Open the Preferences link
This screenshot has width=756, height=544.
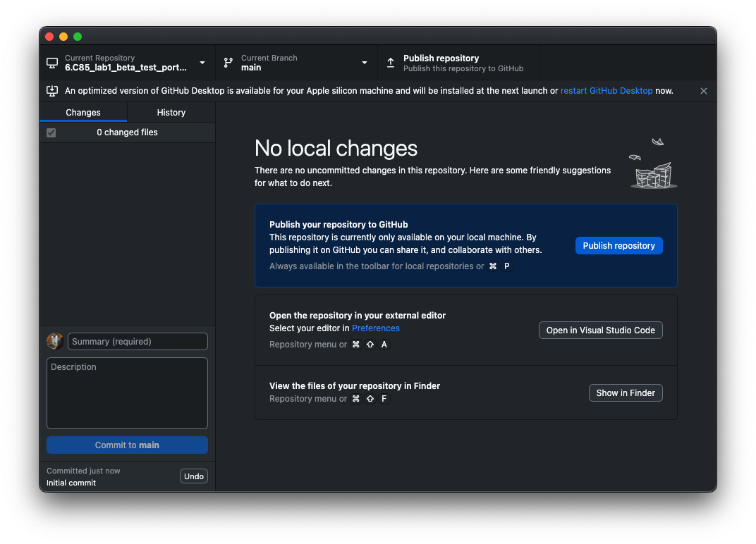click(376, 328)
